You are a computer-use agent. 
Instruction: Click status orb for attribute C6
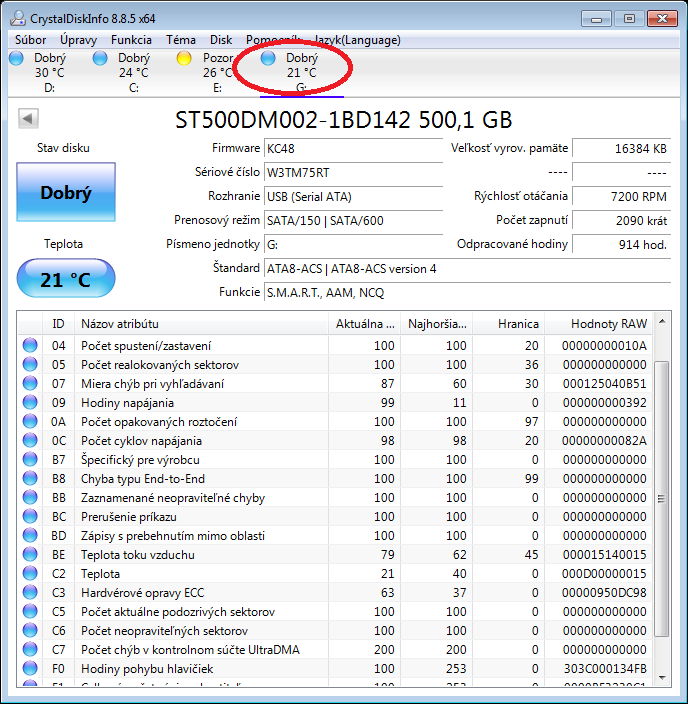click(x=30, y=630)
